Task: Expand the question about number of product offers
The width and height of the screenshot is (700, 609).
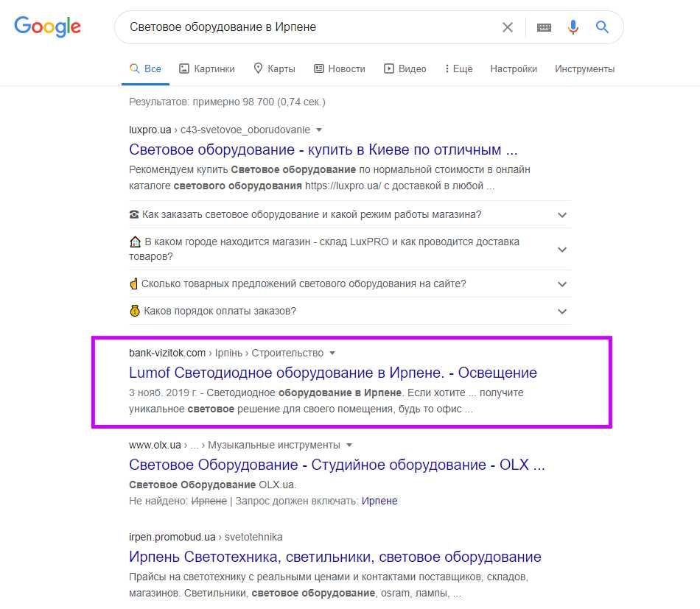Action: coord(562,284)
